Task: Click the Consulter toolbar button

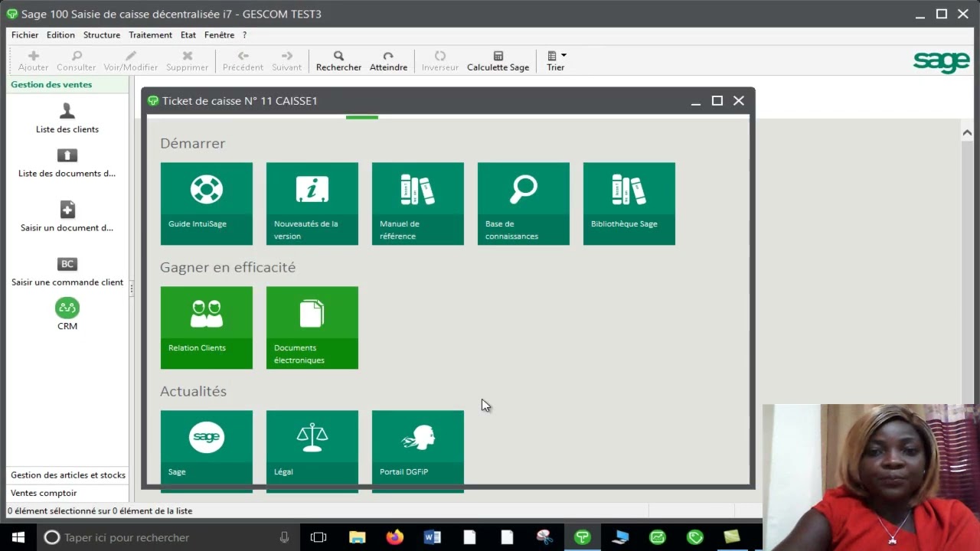Action: (77, 61)
